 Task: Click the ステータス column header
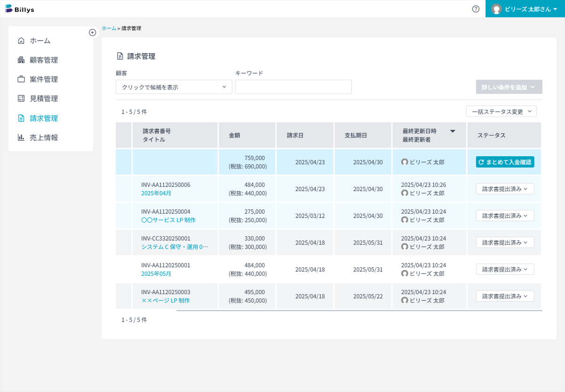[x=504, y=136]
